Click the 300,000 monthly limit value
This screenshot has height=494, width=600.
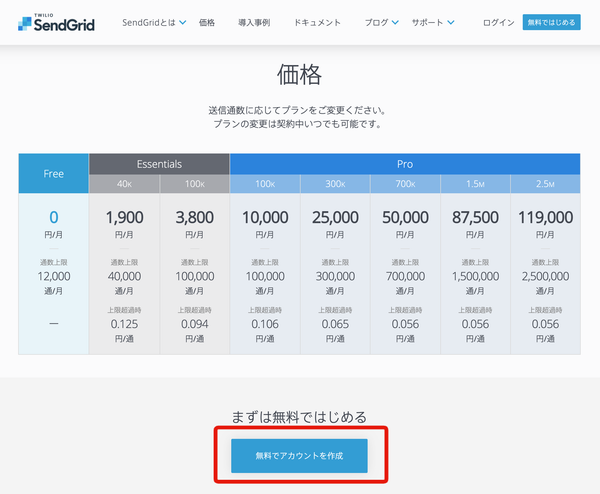pos(335,276)
